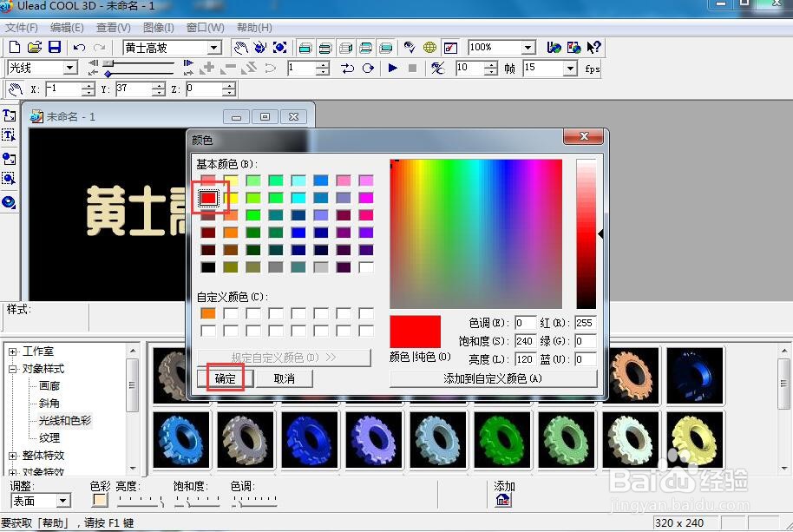793x532 pixels.
Task: Select 光线和色彩 in the tree
Action: pyautogui.click(x=65, y=420)
